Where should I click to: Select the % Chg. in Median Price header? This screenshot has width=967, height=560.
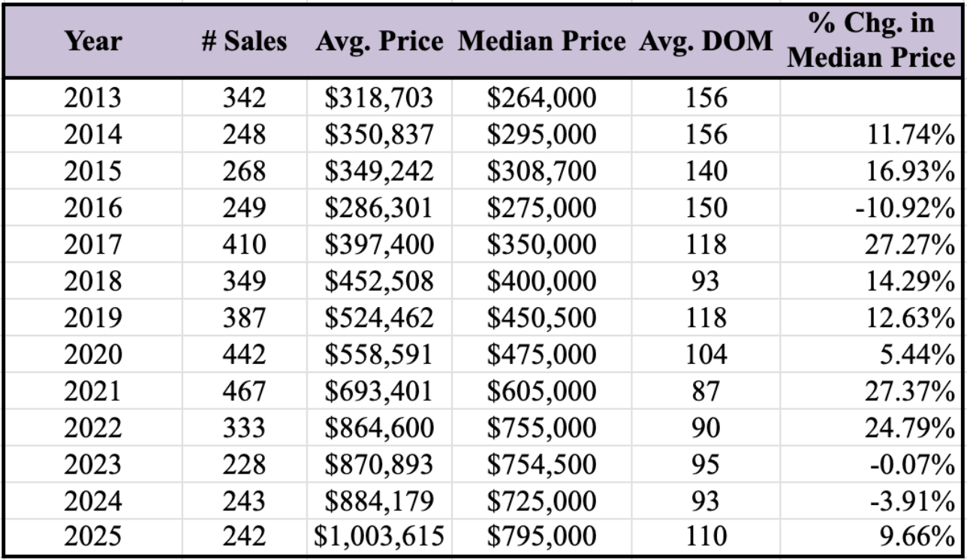[x=870, y=40]
